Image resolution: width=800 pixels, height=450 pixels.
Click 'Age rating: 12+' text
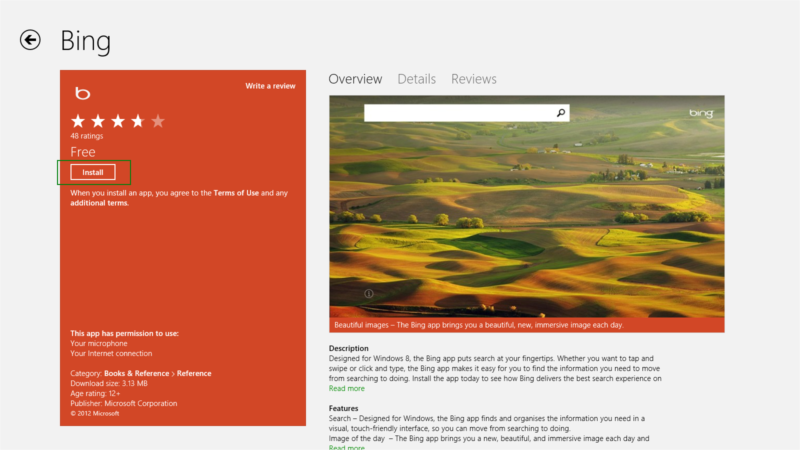[x=95, y=393]
